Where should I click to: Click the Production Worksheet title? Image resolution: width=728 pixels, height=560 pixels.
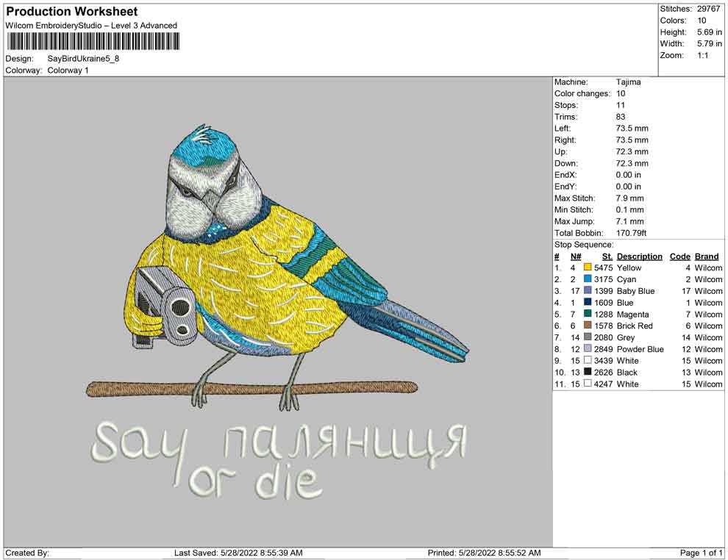(72, 12)
